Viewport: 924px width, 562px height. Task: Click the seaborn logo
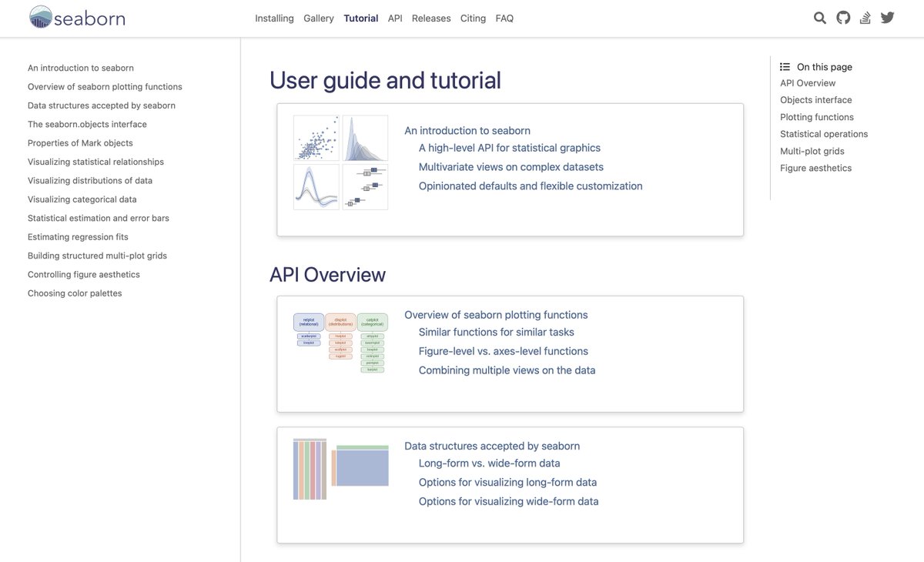pyautogui.click(x=76, y=17)
